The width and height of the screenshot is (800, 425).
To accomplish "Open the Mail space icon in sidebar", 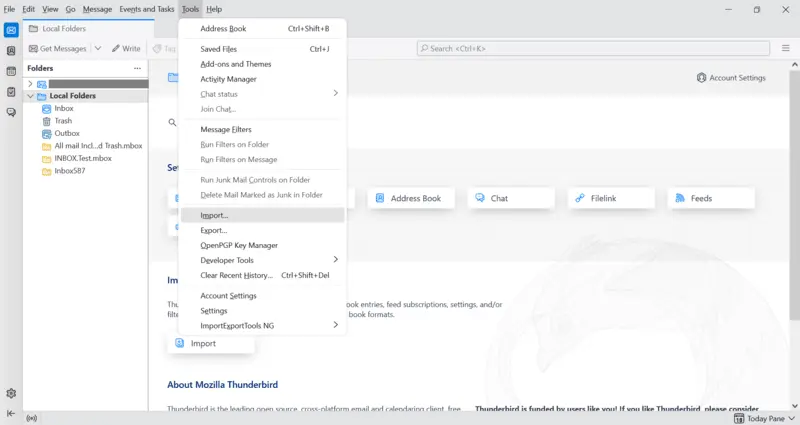I will (x=11, y=30).
